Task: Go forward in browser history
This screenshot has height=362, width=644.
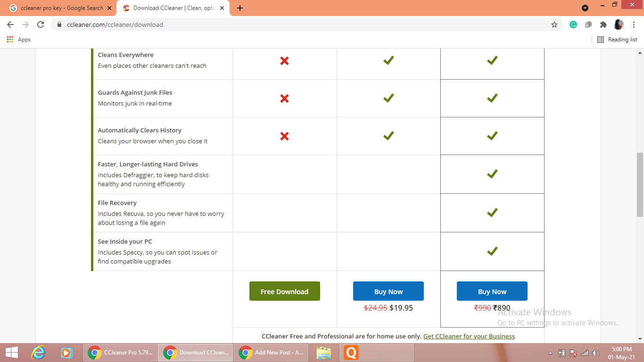Action: (x=25, y=25)
